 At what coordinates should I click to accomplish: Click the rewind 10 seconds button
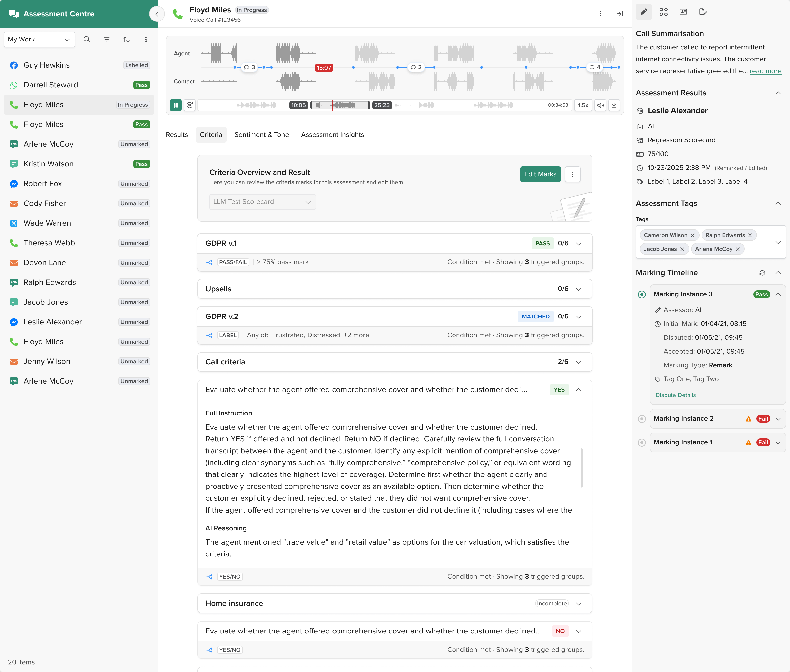[x=190, y=105]
